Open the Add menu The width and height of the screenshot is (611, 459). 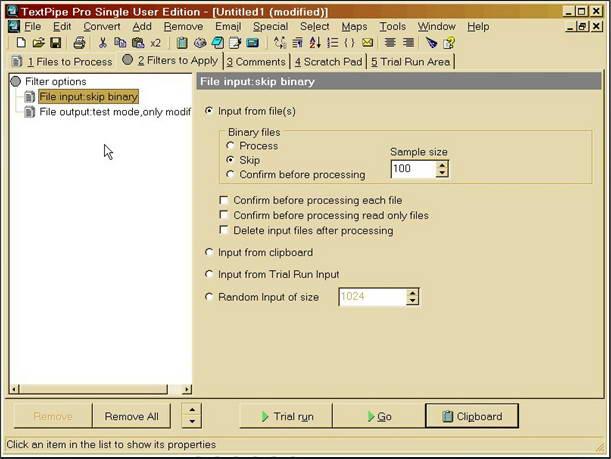(142, 26)
